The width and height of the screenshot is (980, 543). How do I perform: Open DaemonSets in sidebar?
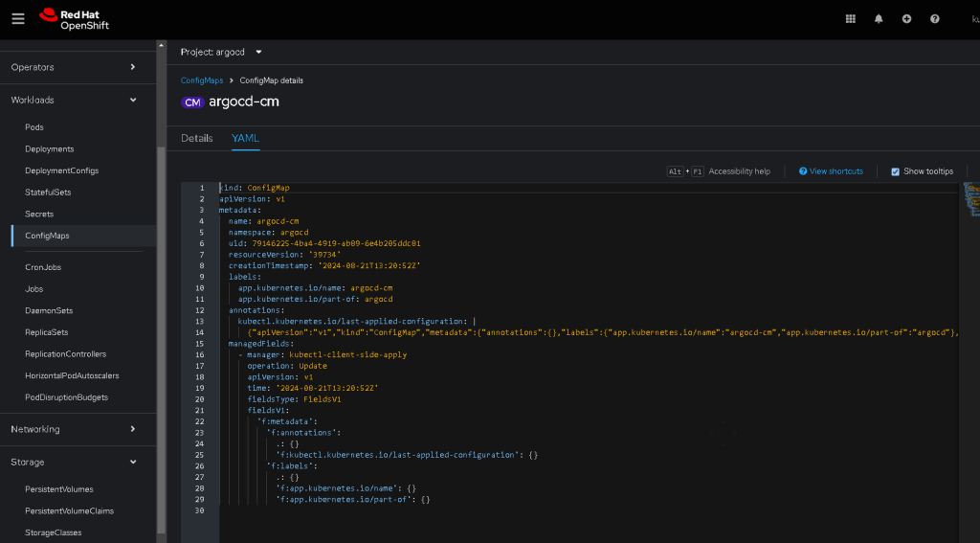[x=49, y=311]
